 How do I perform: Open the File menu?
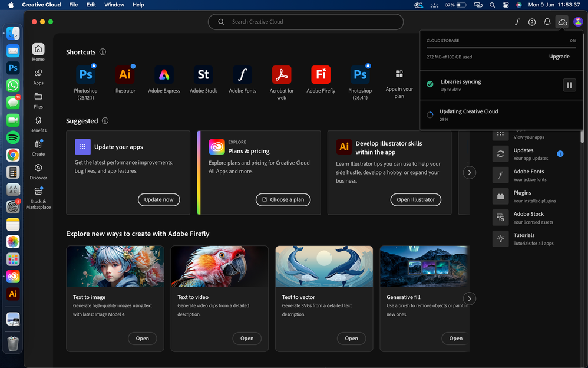click(x=74, y=5)
